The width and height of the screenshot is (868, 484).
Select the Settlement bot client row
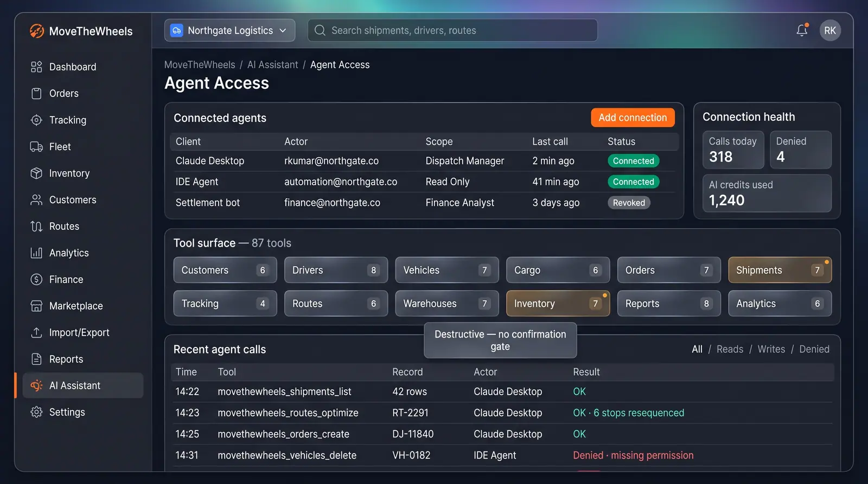424,203
